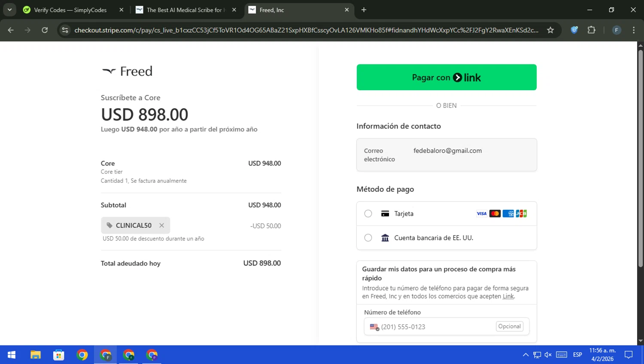Click the Pagar con link button
644x364 pixels.
tap(447, 77)
